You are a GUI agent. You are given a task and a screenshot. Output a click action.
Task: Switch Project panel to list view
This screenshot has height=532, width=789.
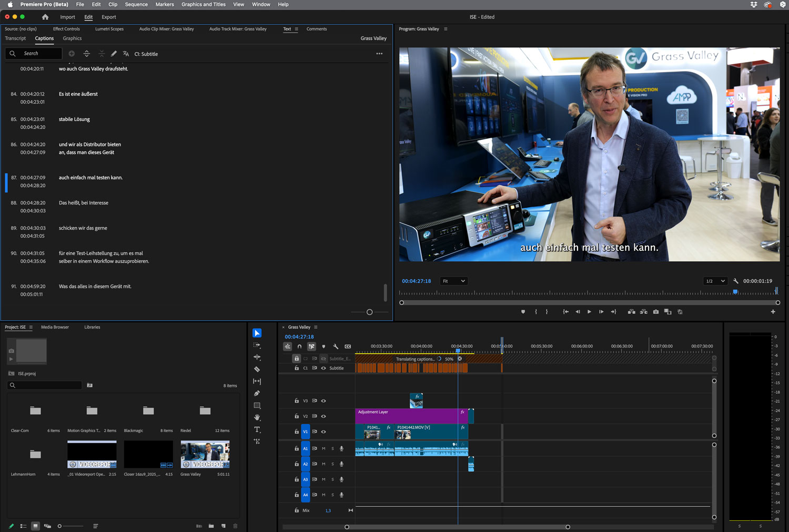(x=23, y=526)
